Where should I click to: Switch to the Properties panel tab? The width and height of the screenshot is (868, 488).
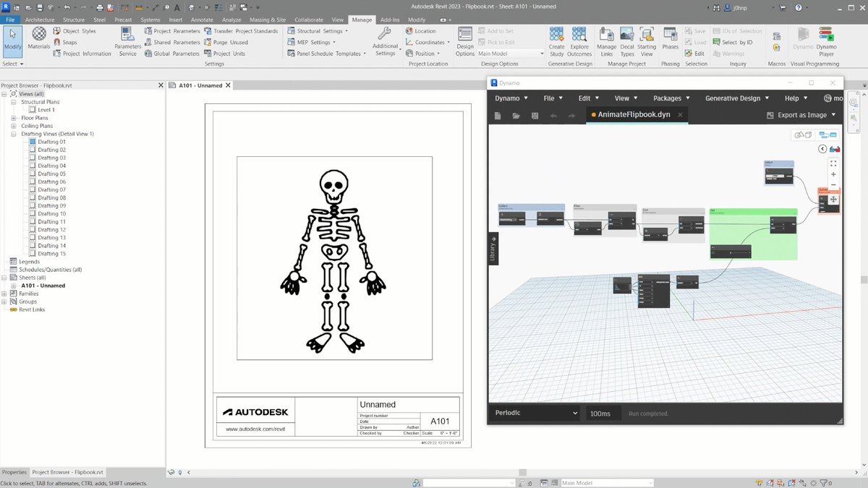pos(14,472)
